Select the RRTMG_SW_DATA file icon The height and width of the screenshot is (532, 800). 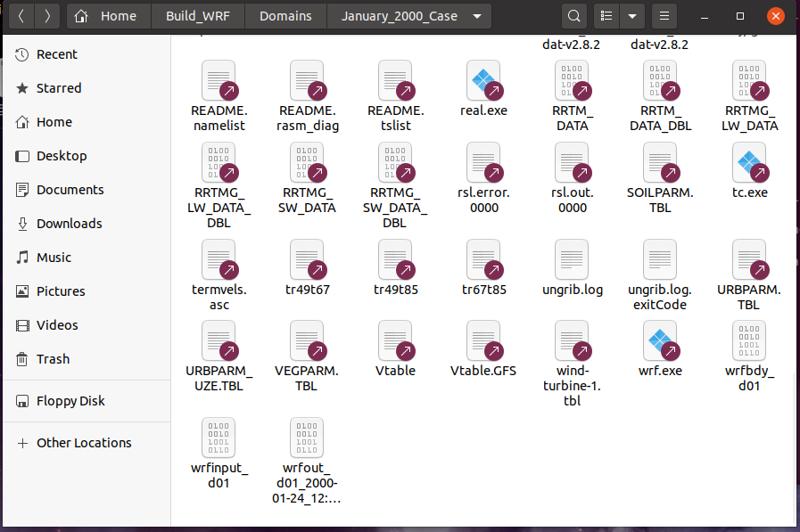click(307, 162)
